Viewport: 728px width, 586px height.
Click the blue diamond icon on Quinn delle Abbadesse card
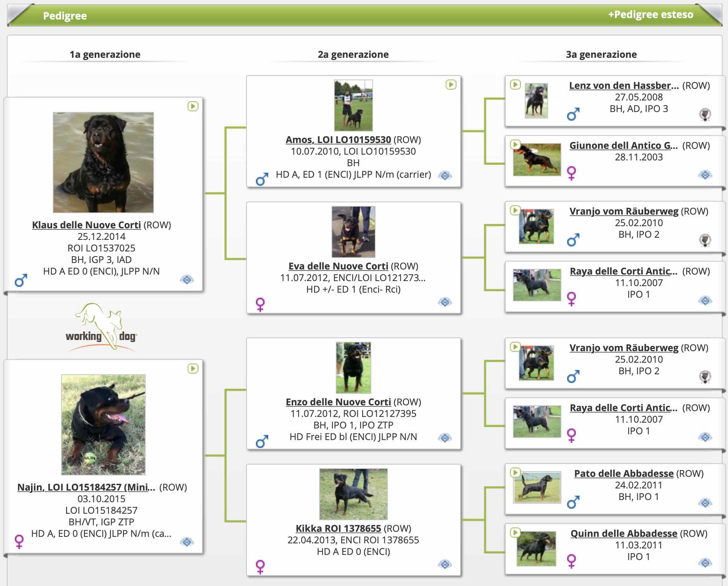(705, 563)
